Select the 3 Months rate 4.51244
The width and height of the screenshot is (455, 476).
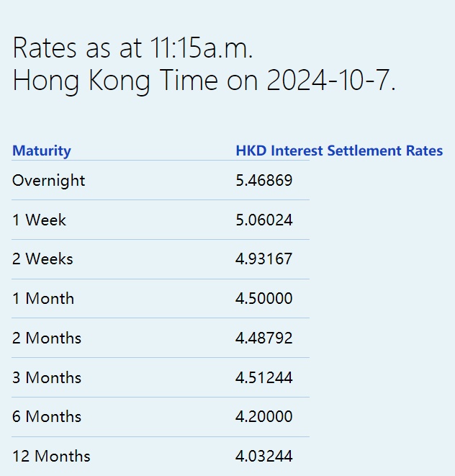tap(264, 377)
